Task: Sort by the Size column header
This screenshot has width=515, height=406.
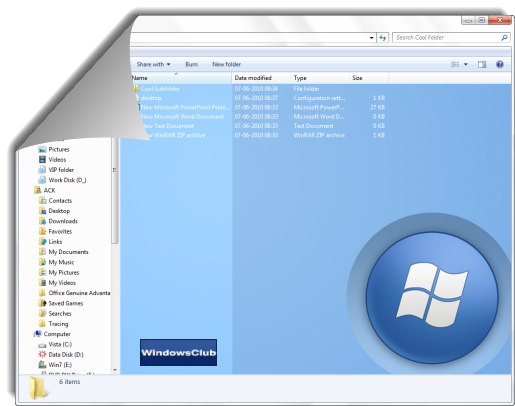Action: 369,78
